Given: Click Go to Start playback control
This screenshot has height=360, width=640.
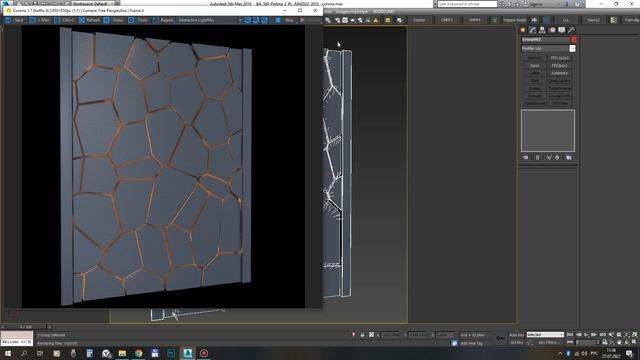Looking at the screenshot, I should point(570,335).
